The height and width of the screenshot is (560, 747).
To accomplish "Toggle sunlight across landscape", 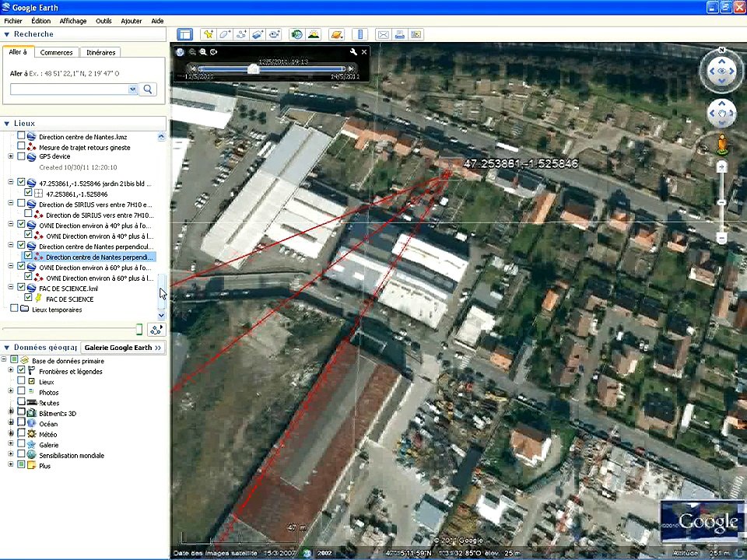I will click(314, 35).
